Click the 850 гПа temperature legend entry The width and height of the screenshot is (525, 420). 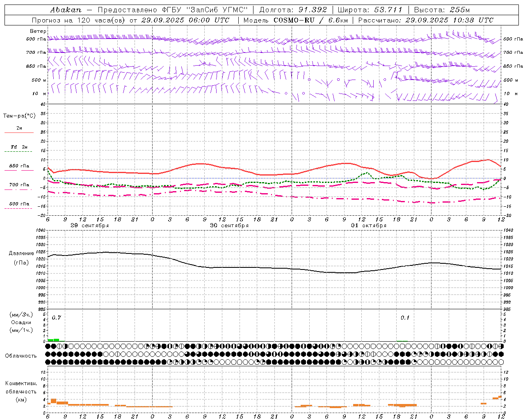tap(19, 166)
